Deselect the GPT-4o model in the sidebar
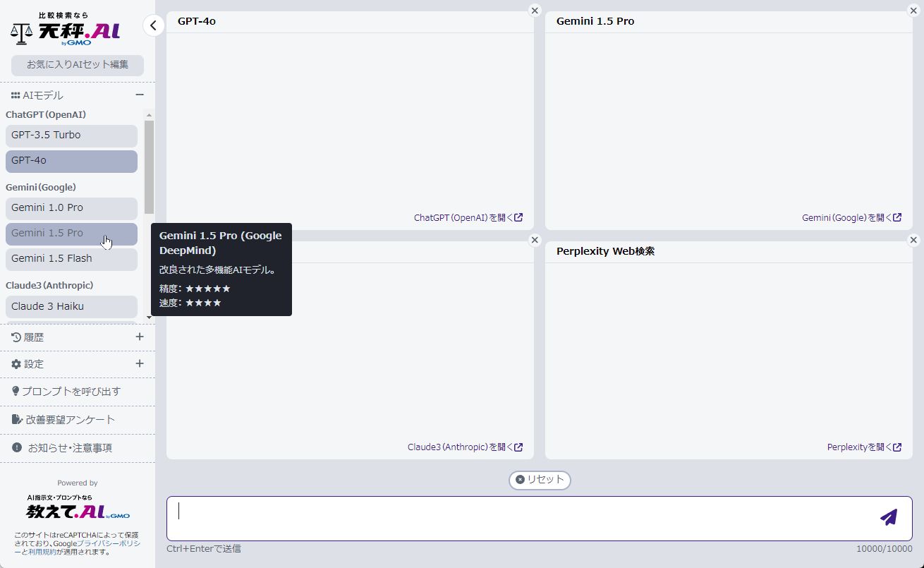This screenshot has width=924, height=568. pos(71,161)
